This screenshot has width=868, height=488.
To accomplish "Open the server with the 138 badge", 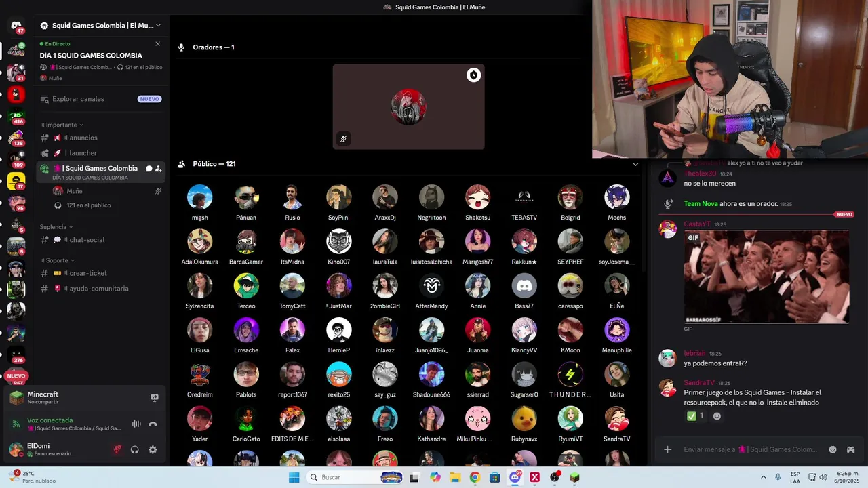I will coord(16,138).
